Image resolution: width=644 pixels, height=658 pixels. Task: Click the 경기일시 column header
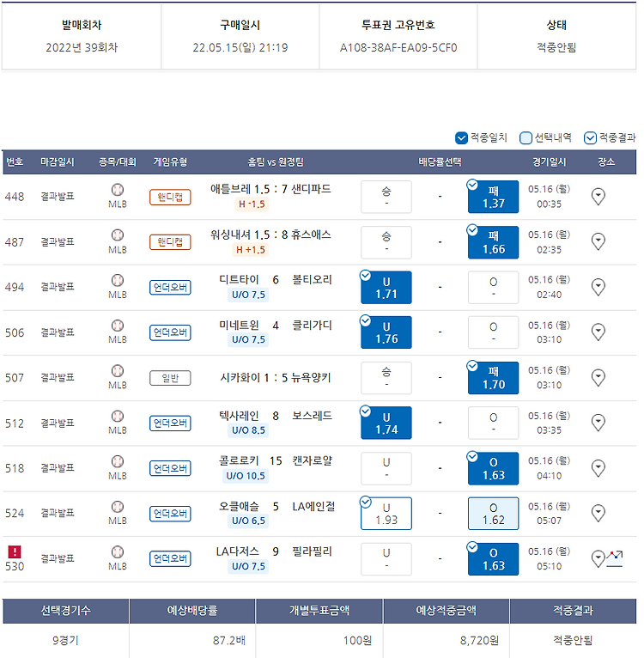coord(550,162)
